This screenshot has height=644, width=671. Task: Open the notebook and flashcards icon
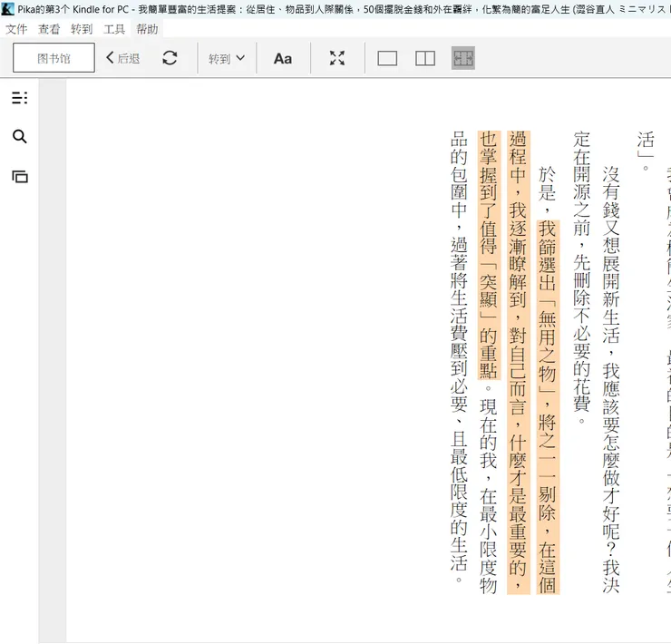point(20,176)
